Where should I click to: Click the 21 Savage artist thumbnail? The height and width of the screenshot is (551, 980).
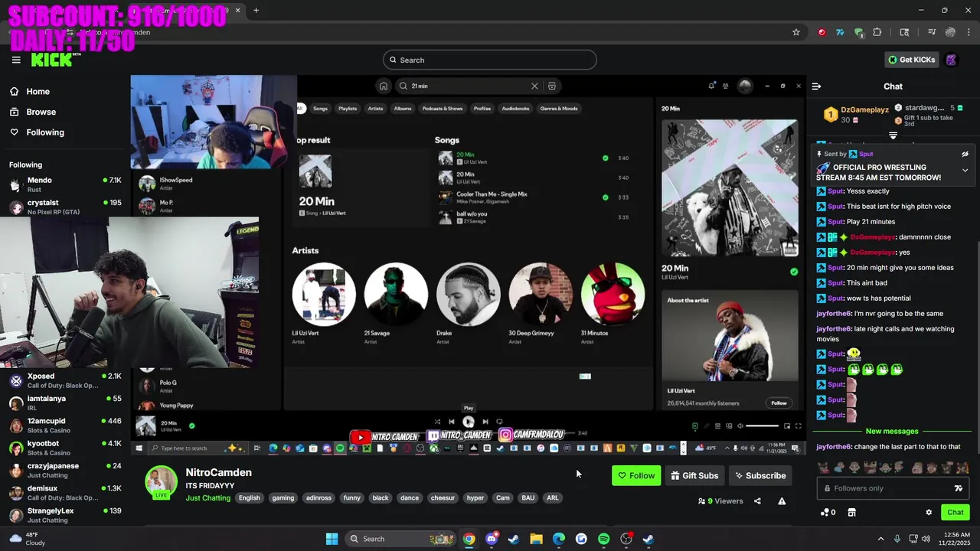[396, 295]
